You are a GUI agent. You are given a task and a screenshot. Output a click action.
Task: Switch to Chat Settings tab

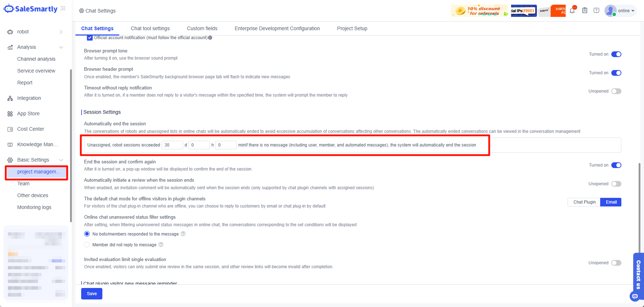click(97, 28)
